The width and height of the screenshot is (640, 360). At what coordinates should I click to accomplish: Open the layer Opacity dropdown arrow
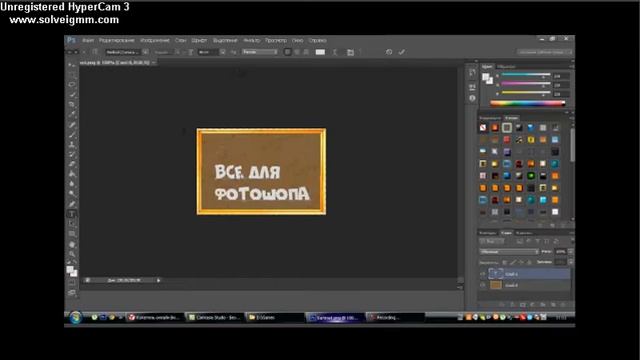tap(570, 252)
